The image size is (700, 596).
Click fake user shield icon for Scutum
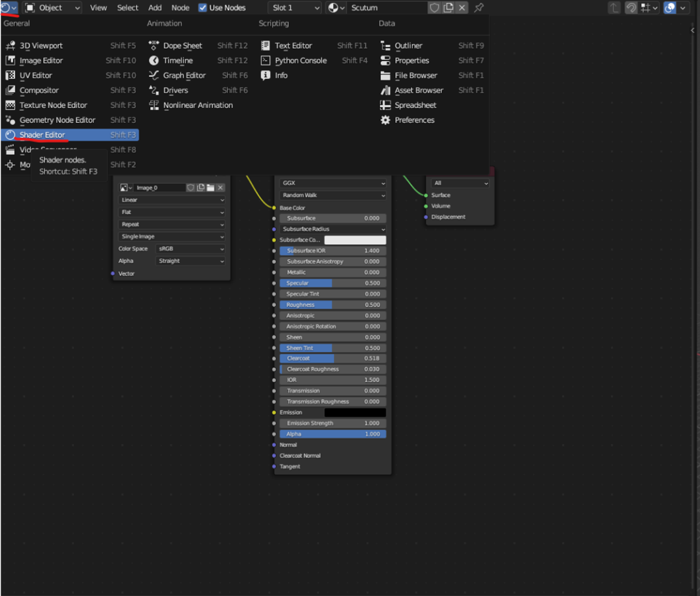coord(434,7)
